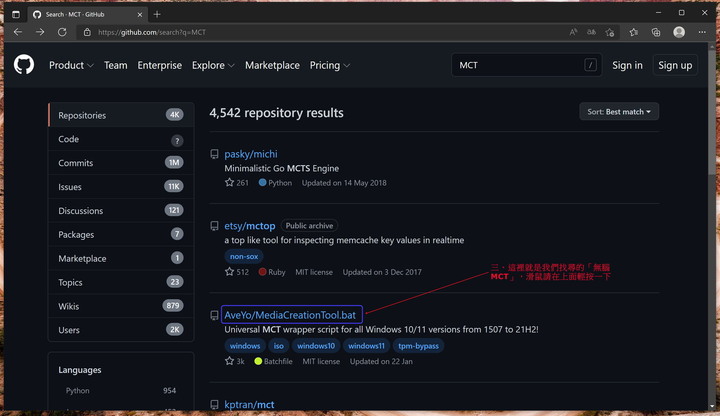Image resolution: width=720 pixels, height=416 pixels.
Task: Click the "Updated on 22 Jan" text
Action: [381, 361]
